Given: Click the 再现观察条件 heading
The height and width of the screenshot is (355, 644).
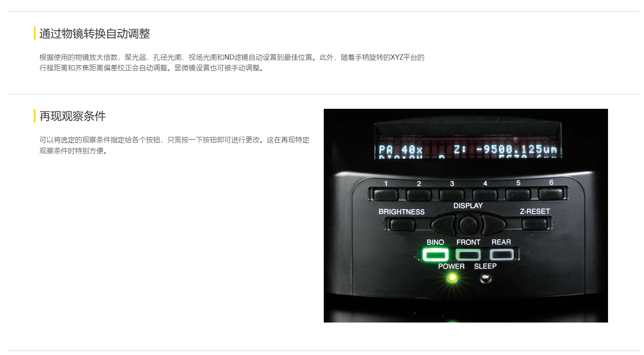Looking at the screenshot, I should point(72,116).
